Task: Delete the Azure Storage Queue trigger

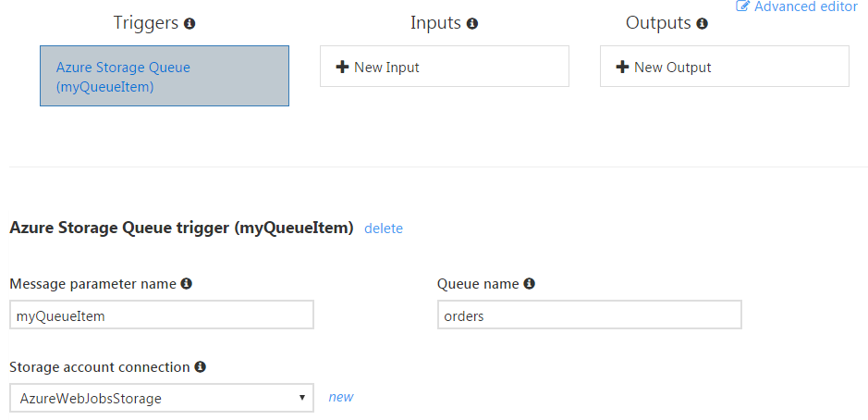Action: (384, 229)
